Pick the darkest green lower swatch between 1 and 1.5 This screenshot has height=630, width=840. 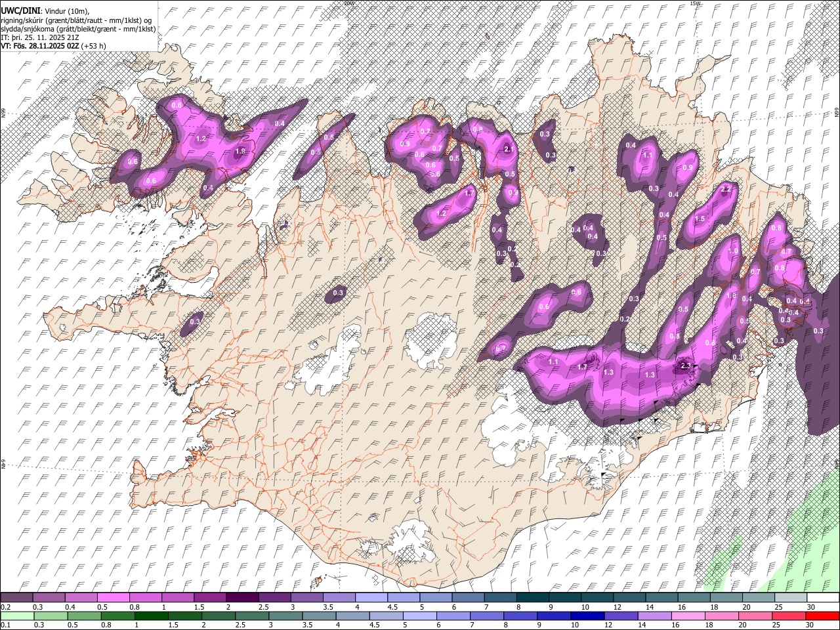151,616
